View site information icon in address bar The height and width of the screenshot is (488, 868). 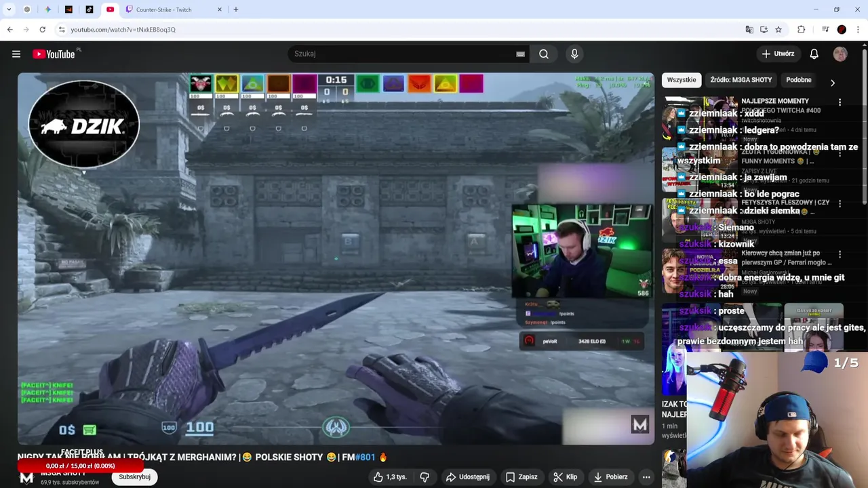click(61, 30)
